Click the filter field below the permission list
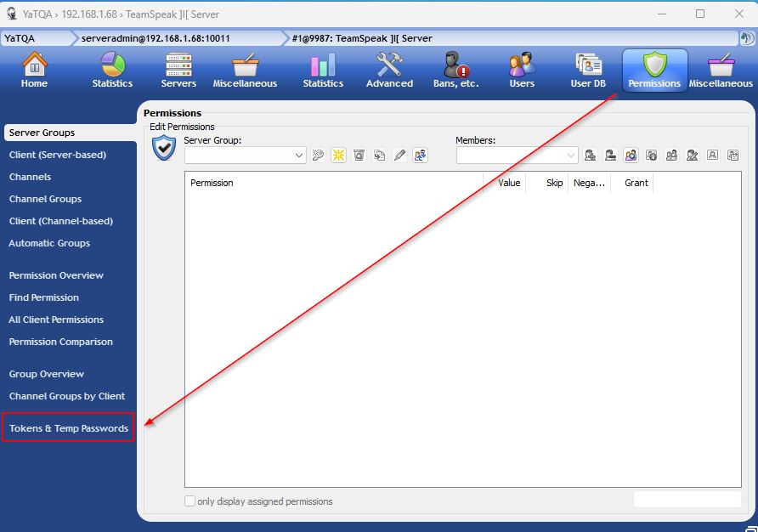758x532 pixels. point(687,500)
